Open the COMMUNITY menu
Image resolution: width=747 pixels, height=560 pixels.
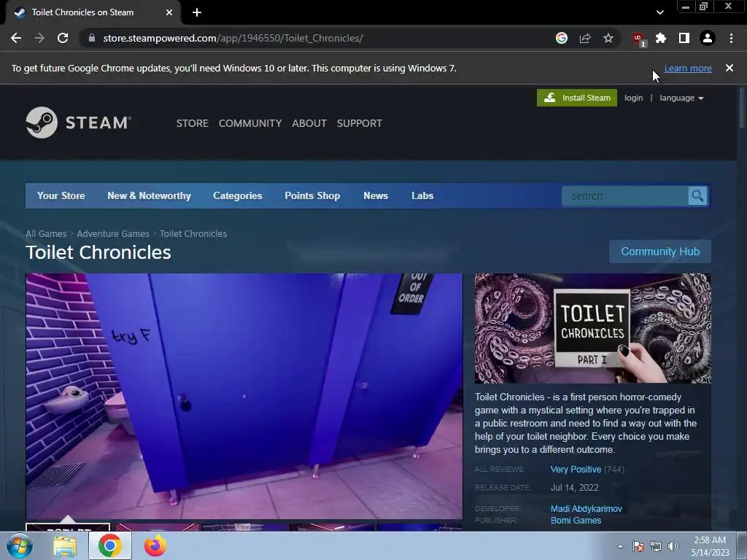coord(250,123)
